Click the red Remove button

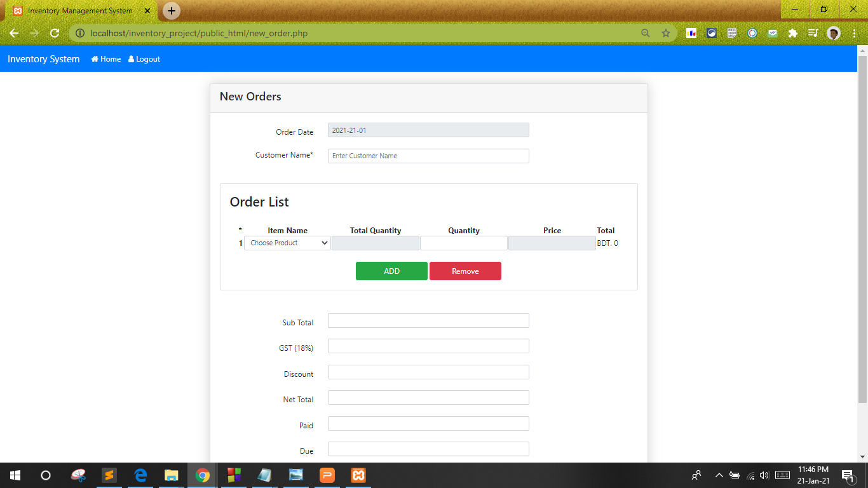pos(465,271)
